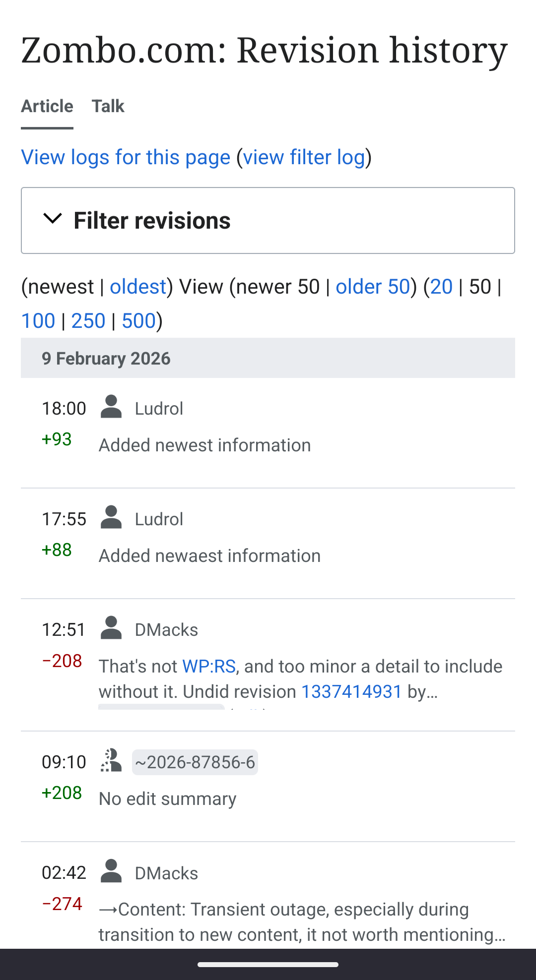Show 20 revisions per page
Image resolution: width=536 pixels, height=980 pixels.
pyautogui.click(x=441, y=287)
